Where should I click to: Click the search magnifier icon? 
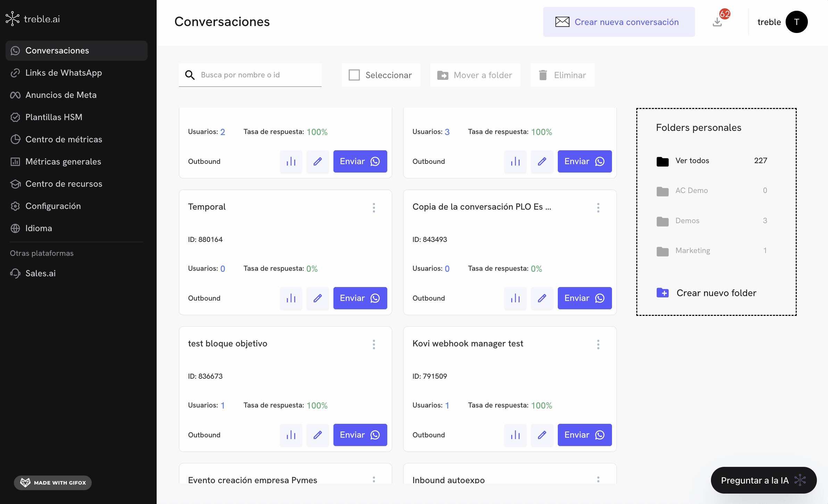190,75
